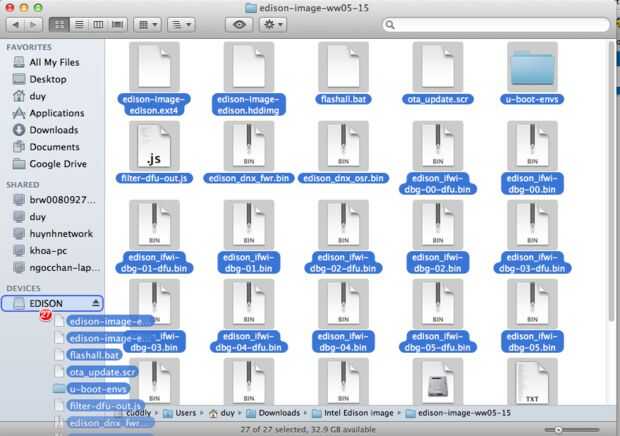Viewport: 620px width, 436px height.
Task: Select edison_ifwi-dbg-05-dfu.bin file icon
Action: (x=438, y=304)
